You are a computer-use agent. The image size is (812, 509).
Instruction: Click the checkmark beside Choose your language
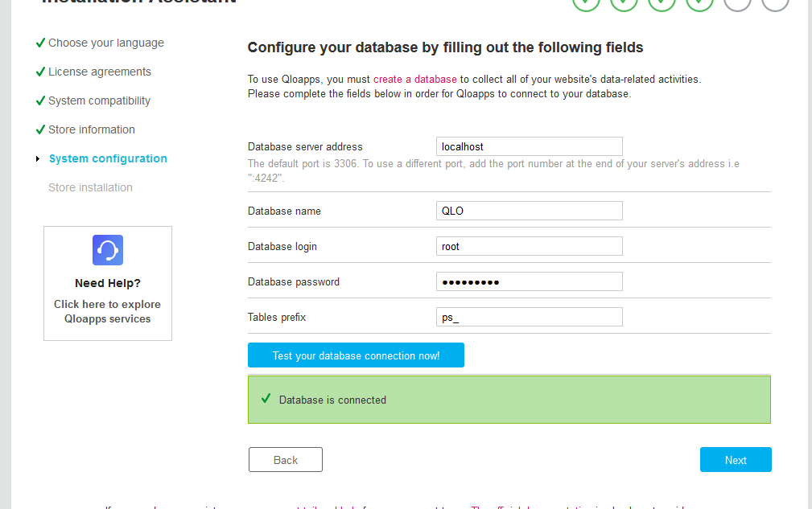(x=40, y=43)
